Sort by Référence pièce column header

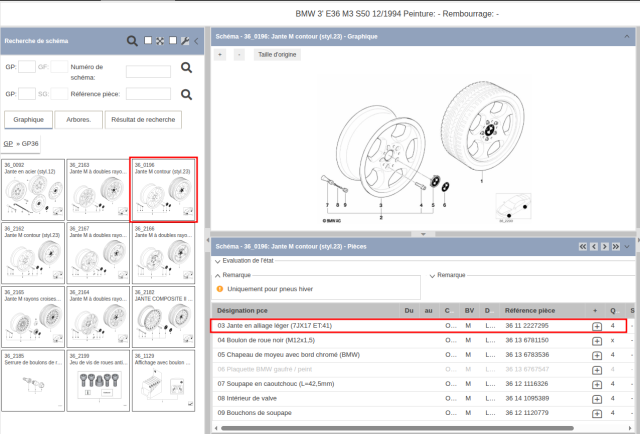pos(530,311)
